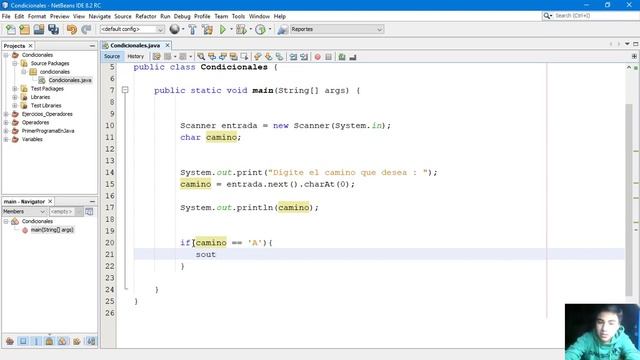Screen dimensions: 640x360
Task: Click the 'sout' text on line 21
Action: 205,254
